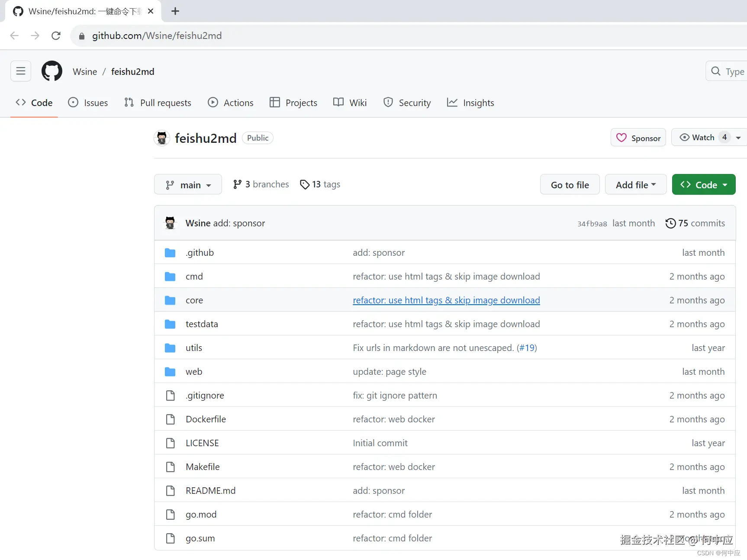Click the Wsine owner breadcrumb link
This screenshot has height=560, width=747.
tap(85, 71)
